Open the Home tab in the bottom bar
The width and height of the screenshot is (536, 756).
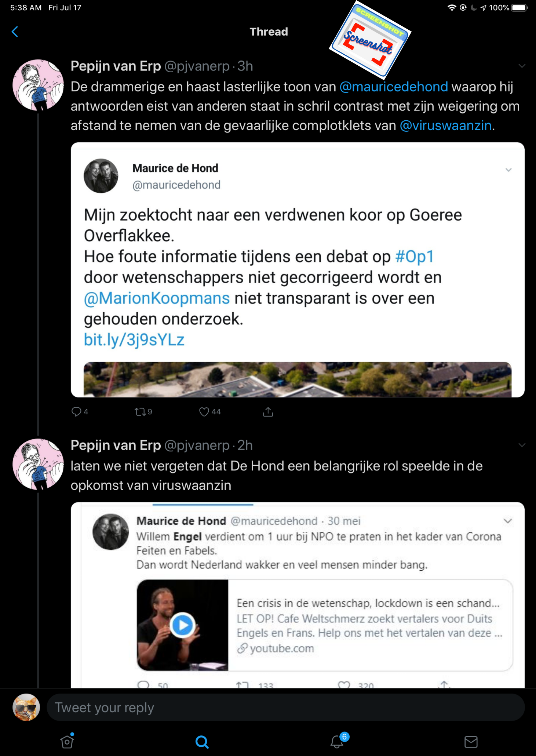[67, 742]
